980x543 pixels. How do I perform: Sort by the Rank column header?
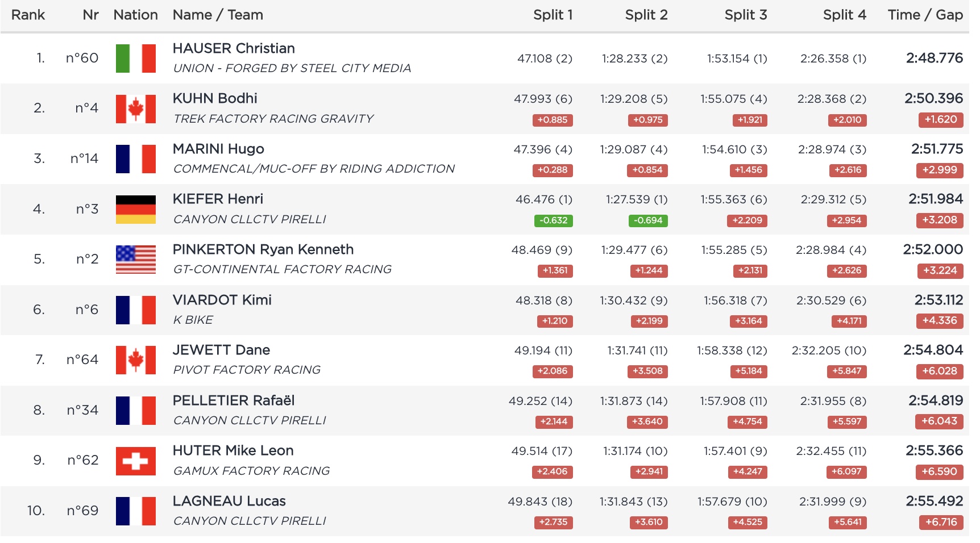pos(28,15)
